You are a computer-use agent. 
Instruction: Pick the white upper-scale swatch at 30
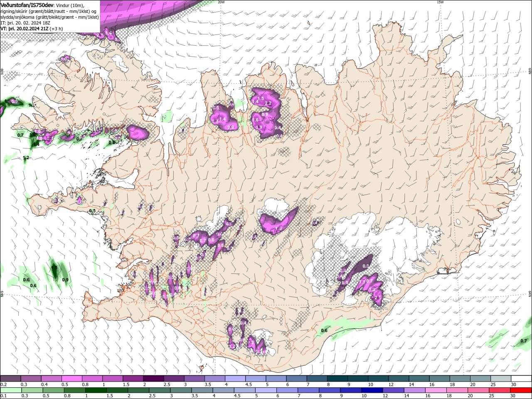coord(521,379)
